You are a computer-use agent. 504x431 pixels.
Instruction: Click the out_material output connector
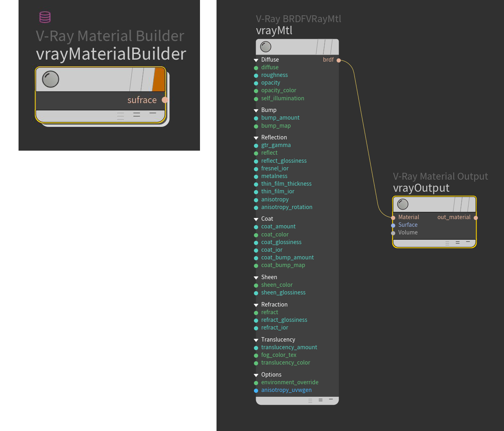click(476, 218)
